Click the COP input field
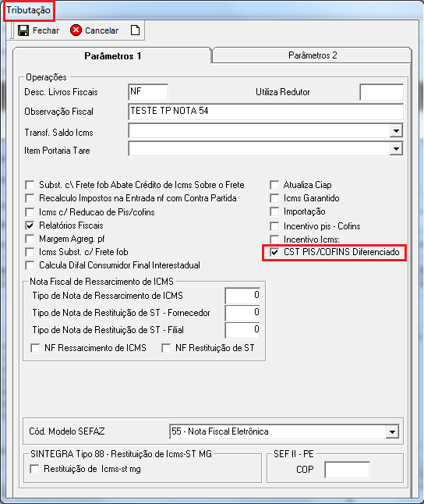The height and width of the screenshot is (504, 424). click(x=348, y=470)
